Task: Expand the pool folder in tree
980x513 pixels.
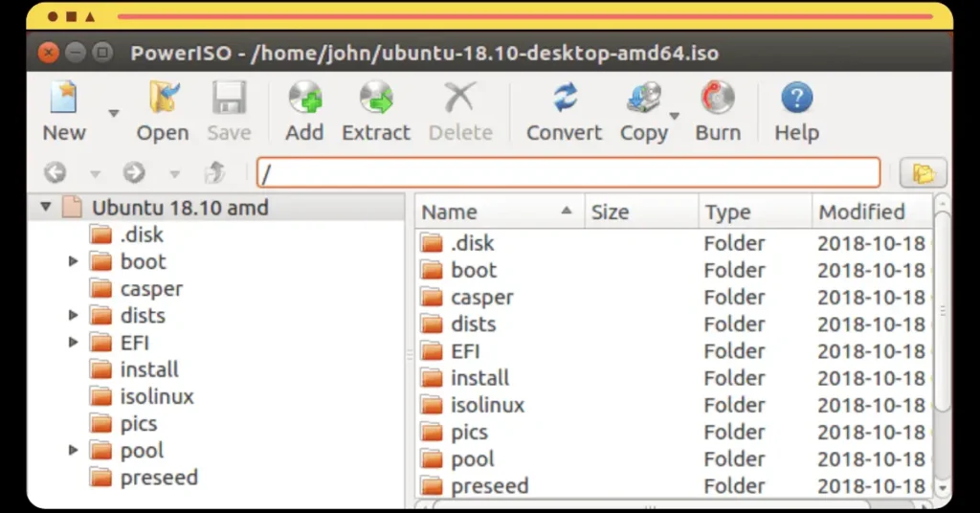Action: click(x=73, y=450)
